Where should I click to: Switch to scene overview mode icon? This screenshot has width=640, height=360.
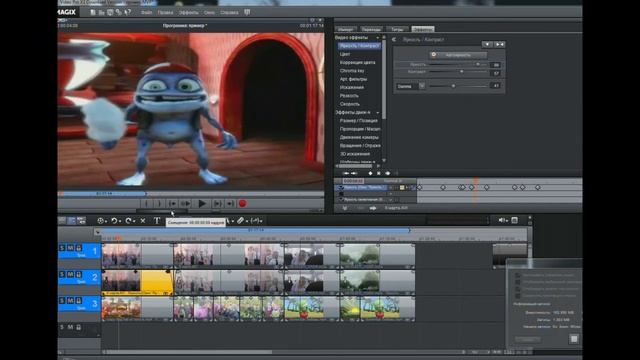tap(82, 221)
